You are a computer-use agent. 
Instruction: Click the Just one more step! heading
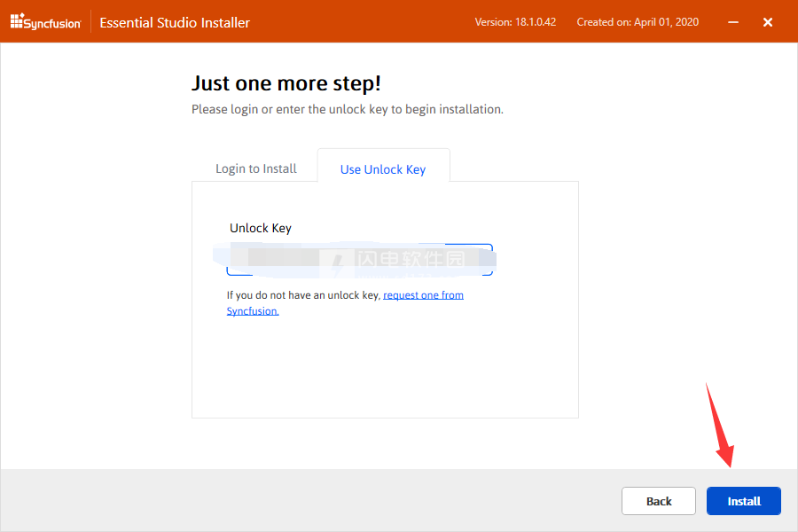click(x=286, y=83)
